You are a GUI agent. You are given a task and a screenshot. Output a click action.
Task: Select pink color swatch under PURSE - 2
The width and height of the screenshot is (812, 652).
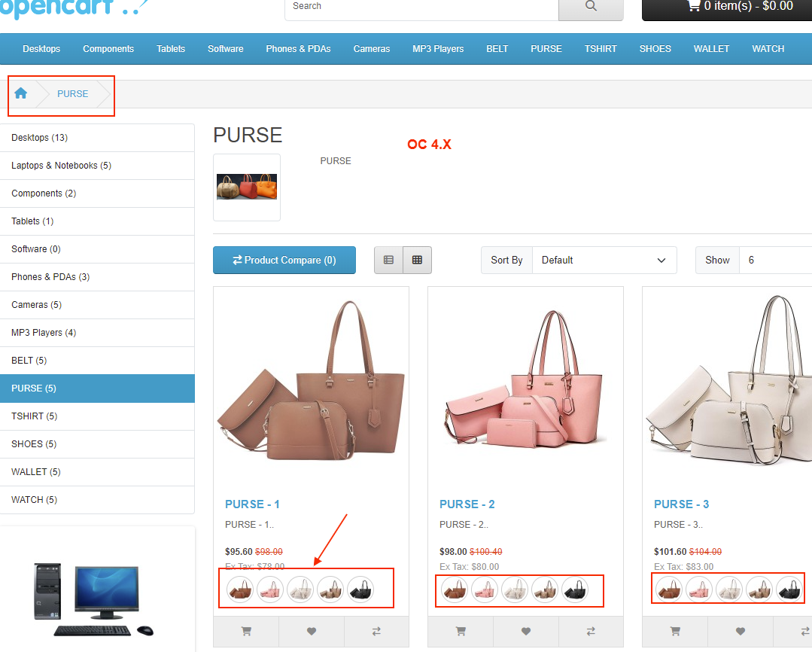(485, 590)
